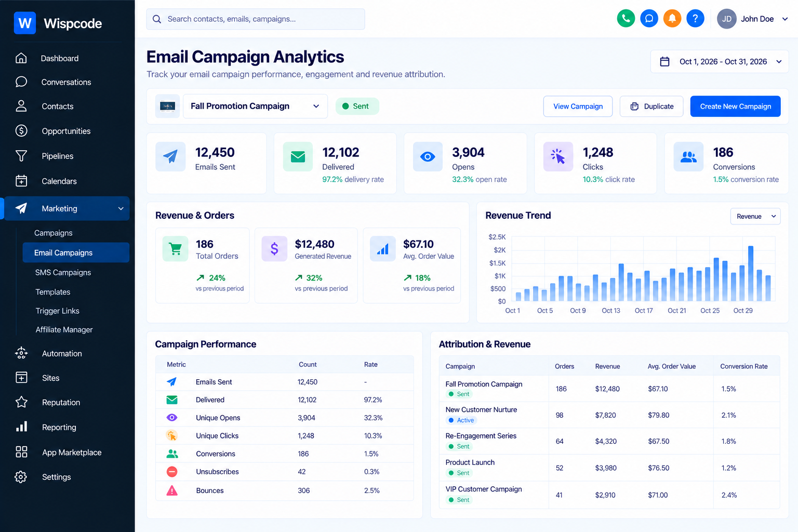This screenshot has height=532, width=798.
Task: Click the Sites icon in sidebar
Action: coord(21,378)
